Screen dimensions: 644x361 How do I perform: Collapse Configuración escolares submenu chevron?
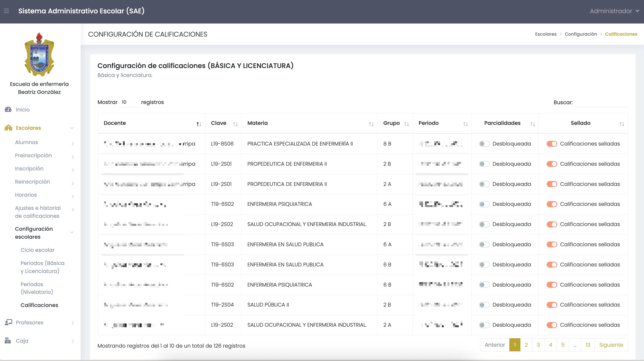pyautogui.click(x=72, y=232)
